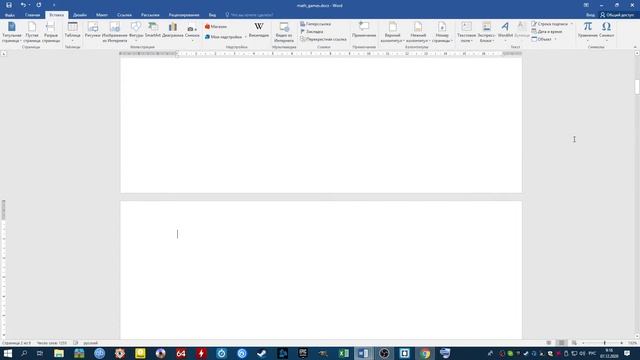Viewport: 640px width, 360px height.
Task: Switch to the Рассылки (Mailings) tab
Action: click(x=150, y=15)
